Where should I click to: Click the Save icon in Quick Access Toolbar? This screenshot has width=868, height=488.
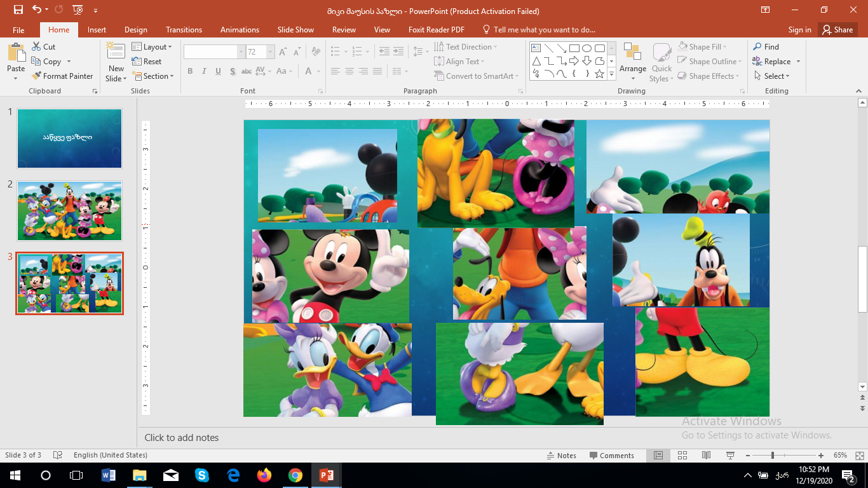[x=18, y=10]
